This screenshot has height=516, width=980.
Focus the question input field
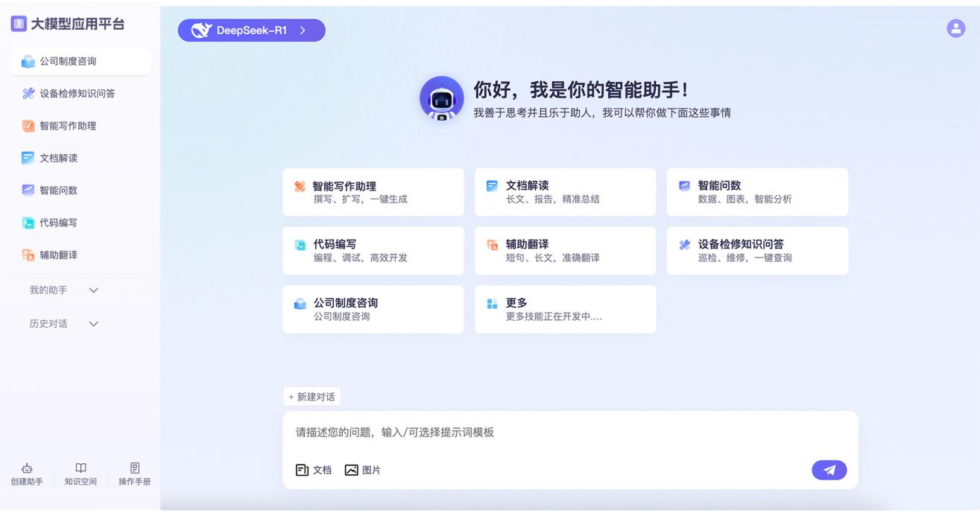(x=570, y=433)
